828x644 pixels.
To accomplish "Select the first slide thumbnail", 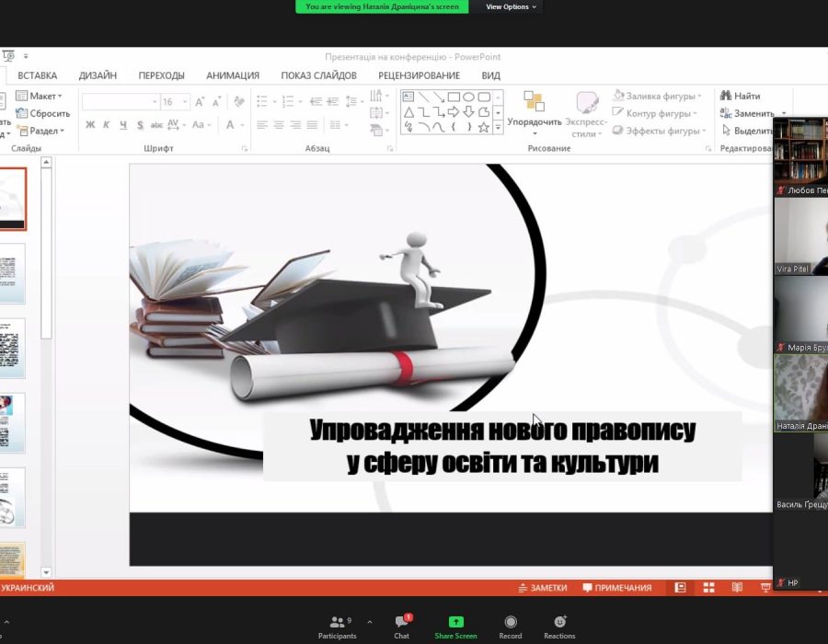I will 13,199.
